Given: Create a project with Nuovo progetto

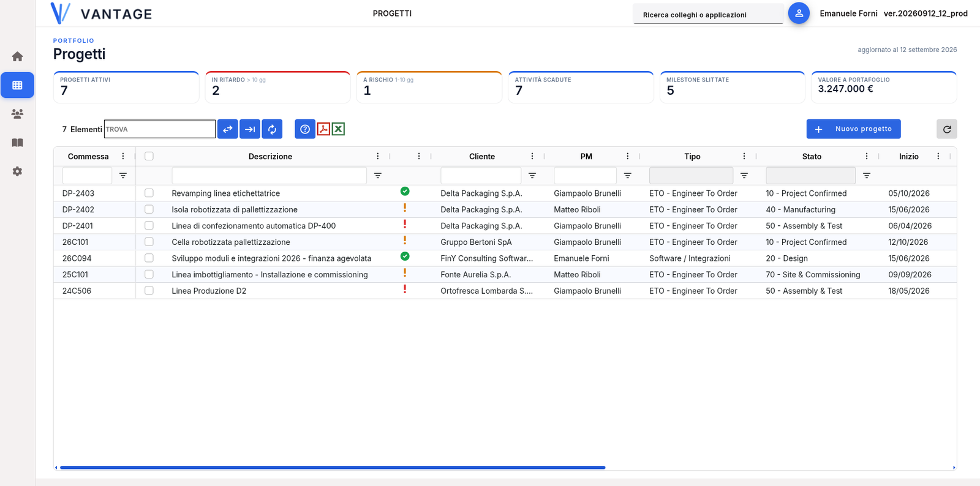Looking at the screenshot, I should coord(853,129).
